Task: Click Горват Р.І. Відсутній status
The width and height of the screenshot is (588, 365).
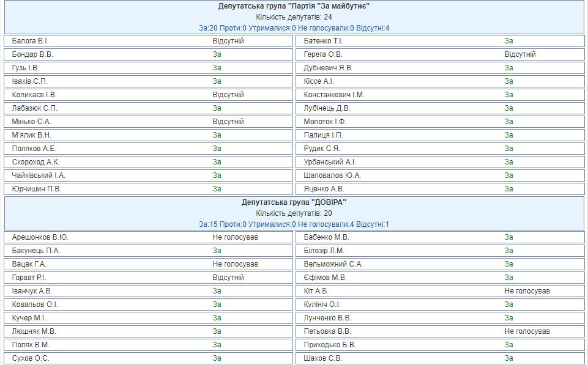Action: (228, 278)
